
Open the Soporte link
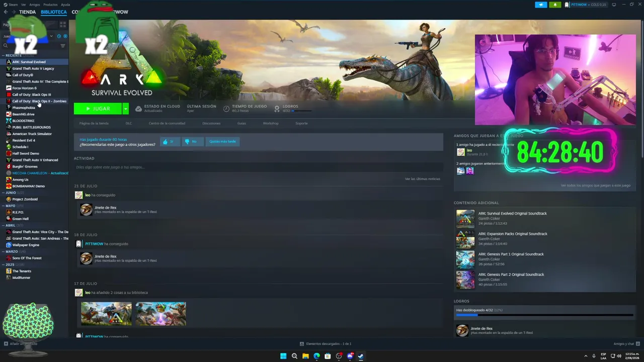point(301,123)
